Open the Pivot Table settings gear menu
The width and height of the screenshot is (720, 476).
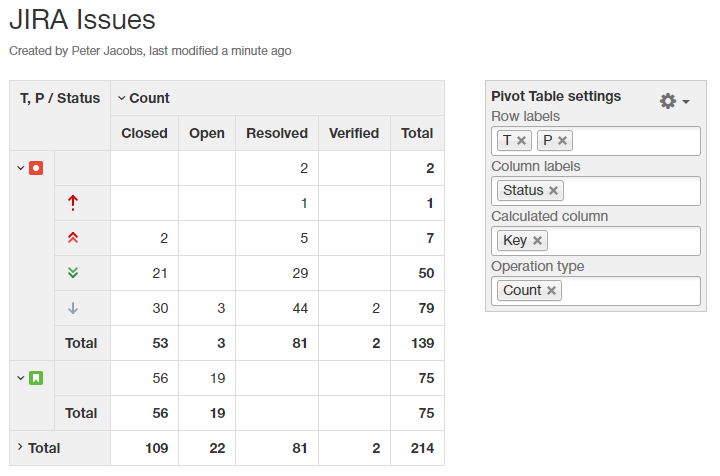668,101
